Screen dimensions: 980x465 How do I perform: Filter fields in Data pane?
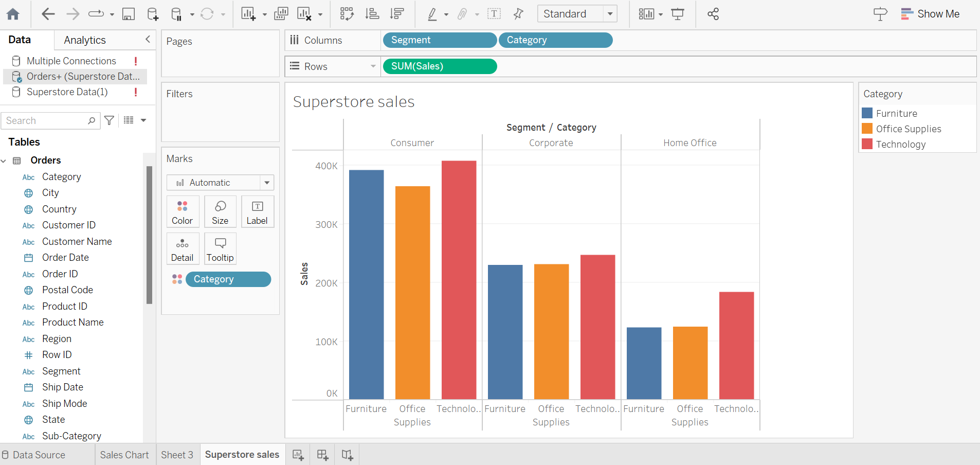109,120
